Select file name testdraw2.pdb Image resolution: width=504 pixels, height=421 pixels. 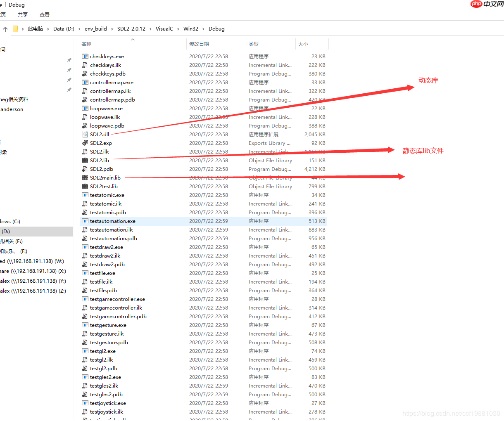(107, 265)
